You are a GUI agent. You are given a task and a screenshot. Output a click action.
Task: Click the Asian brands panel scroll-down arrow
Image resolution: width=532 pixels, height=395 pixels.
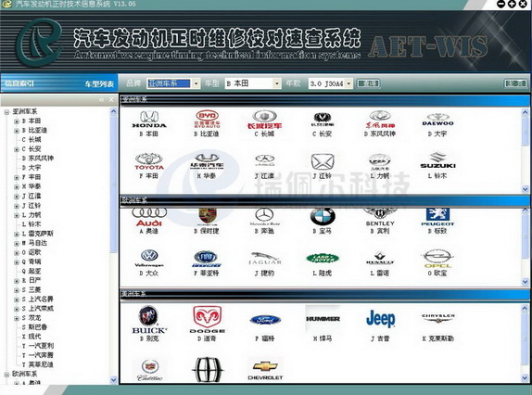526,189
